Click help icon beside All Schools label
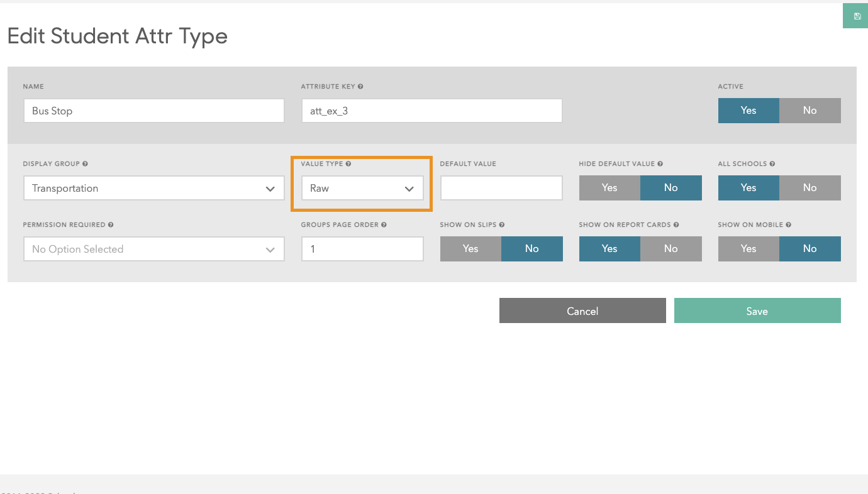 point(772,164)
